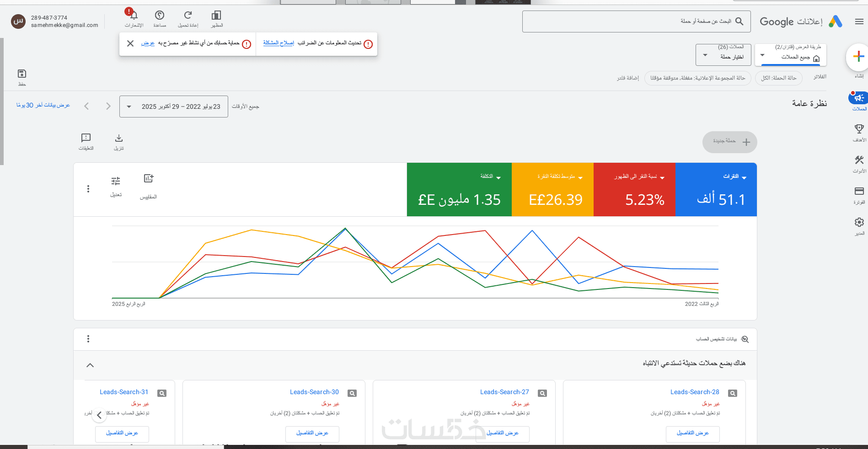Viewport: 868px width, 449px height.
Task: Click the campaign status filter chip
Action: [779, 78]
